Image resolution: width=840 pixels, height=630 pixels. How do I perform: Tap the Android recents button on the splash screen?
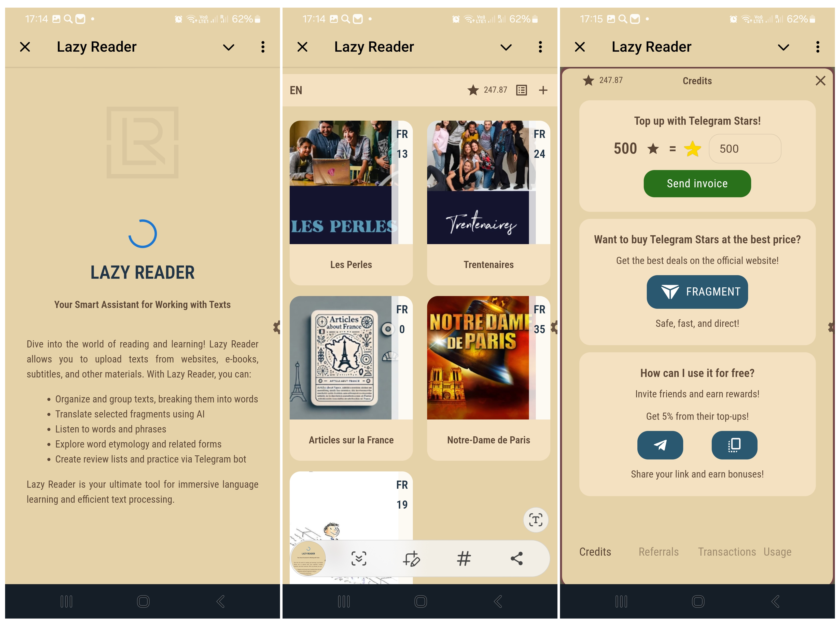tap(66, 601)
